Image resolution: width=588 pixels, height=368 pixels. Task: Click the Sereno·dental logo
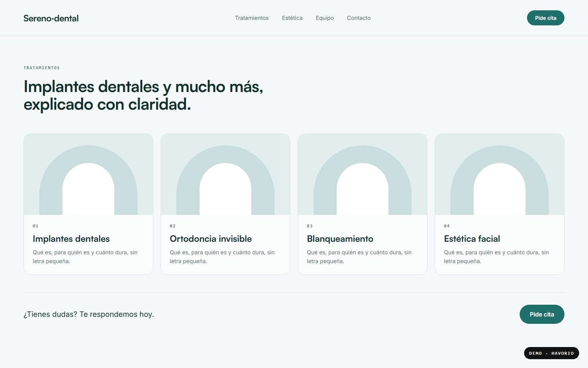[x=51, y=18]
